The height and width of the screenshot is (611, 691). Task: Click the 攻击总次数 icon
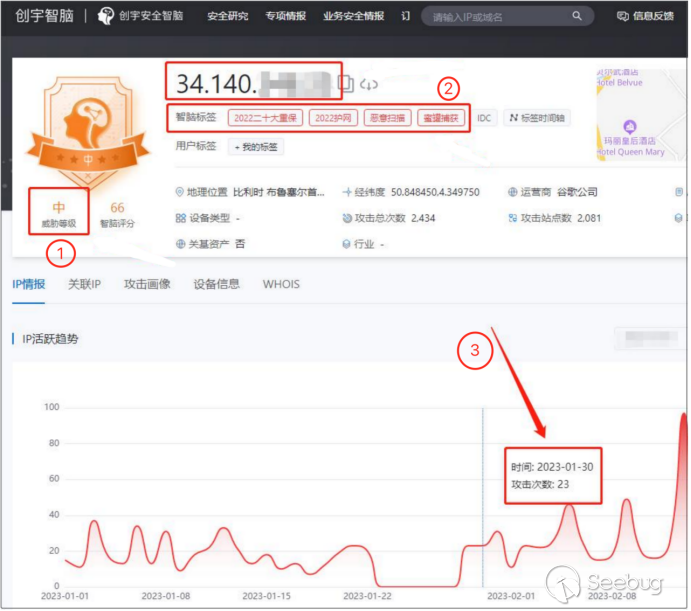coord(349,219)
